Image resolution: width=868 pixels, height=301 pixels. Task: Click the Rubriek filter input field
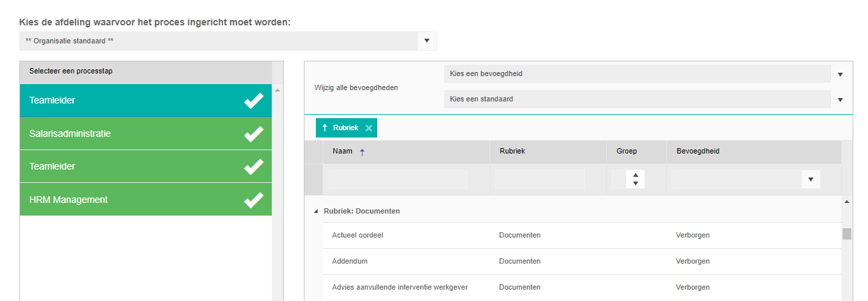[x=539, y=179]
